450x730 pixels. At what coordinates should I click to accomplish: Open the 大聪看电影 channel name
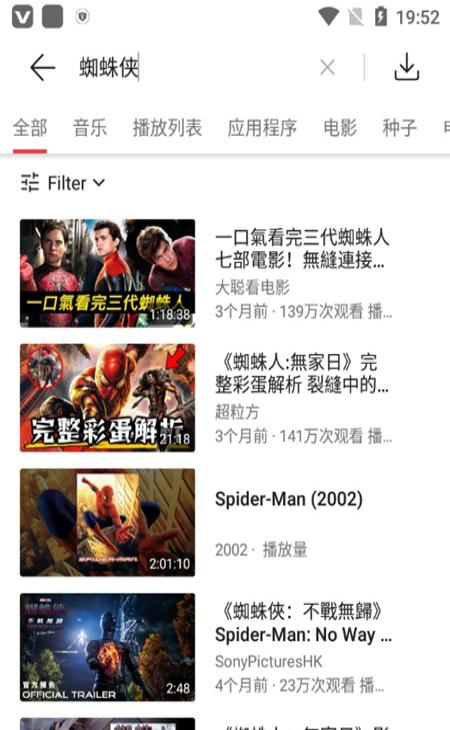tap(253, 287)
